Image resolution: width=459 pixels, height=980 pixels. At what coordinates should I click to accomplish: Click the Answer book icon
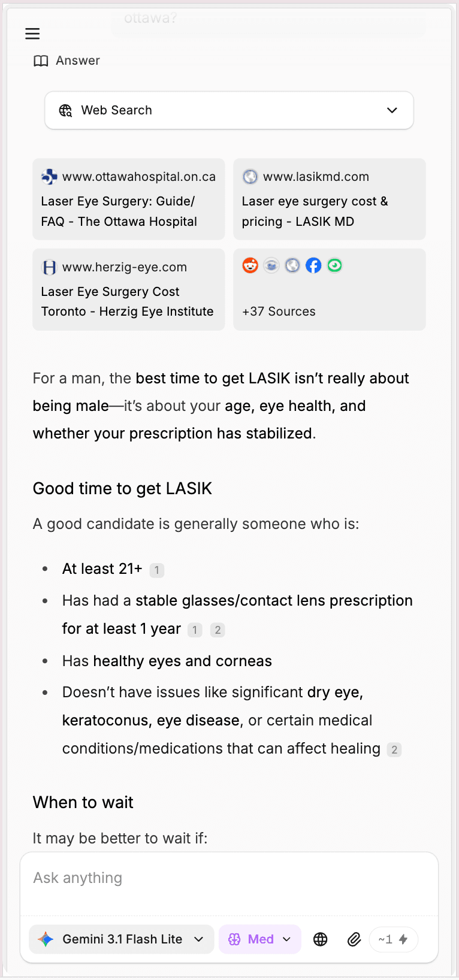point(41,61)
